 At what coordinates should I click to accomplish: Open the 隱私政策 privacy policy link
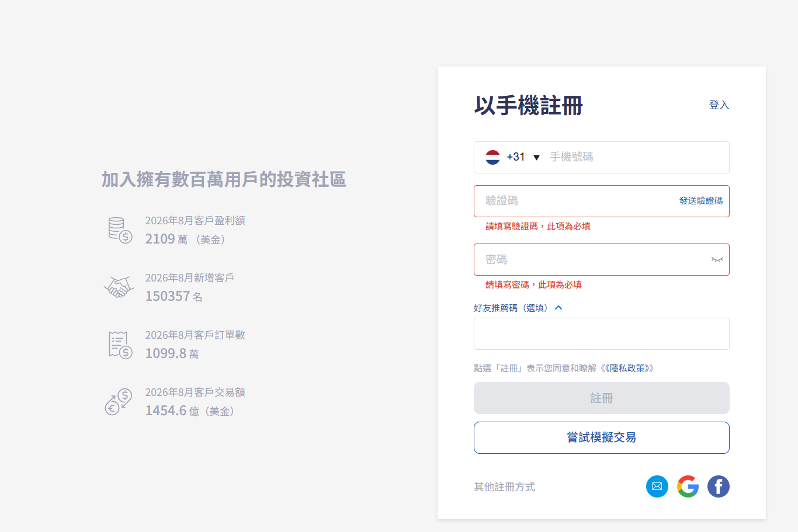627,368
